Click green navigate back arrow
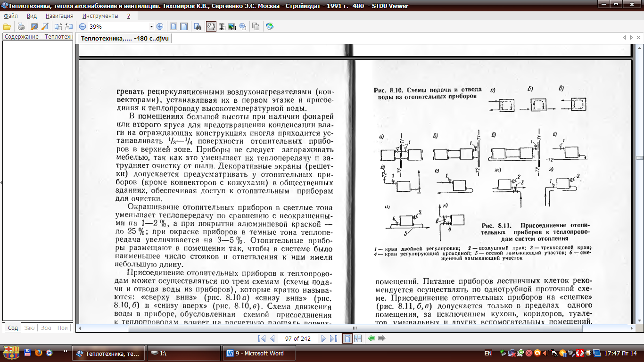This screenshot has height=362, width=644. 372,338
